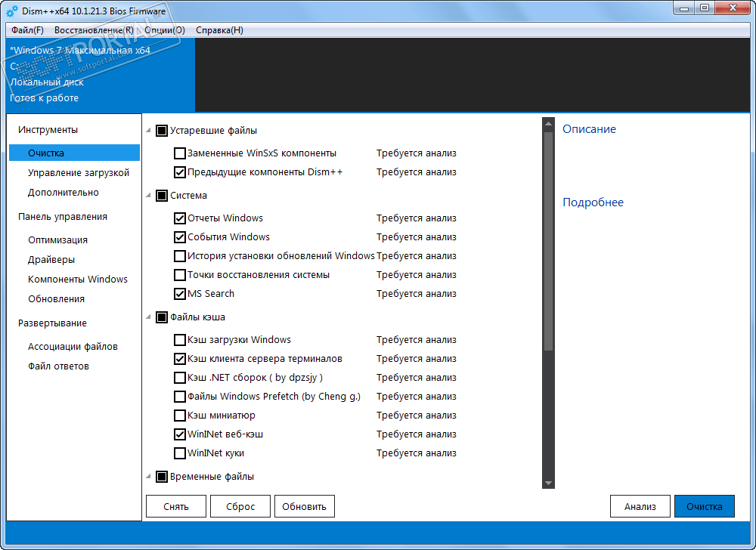Image resolution: width=756 pixels, height=550 pixels.
Task: Toggle the Временные файлы group checkbox
Action: [162, 477]
